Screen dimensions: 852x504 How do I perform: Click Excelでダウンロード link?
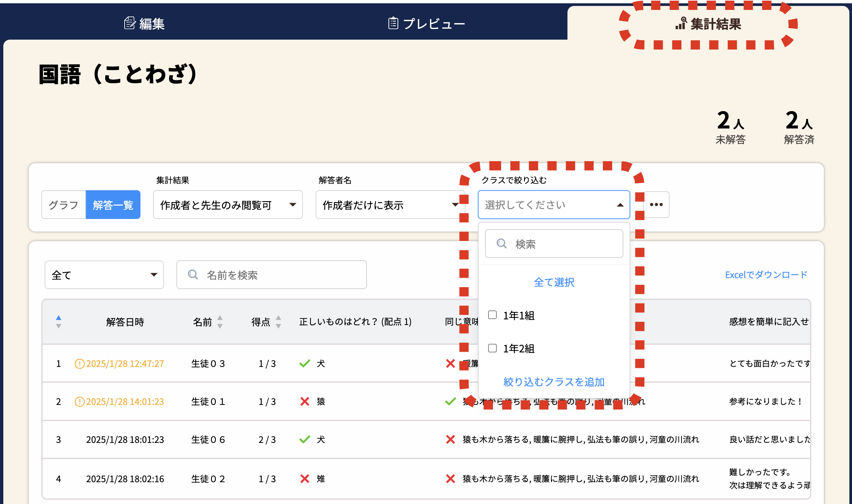click(766, 275)
